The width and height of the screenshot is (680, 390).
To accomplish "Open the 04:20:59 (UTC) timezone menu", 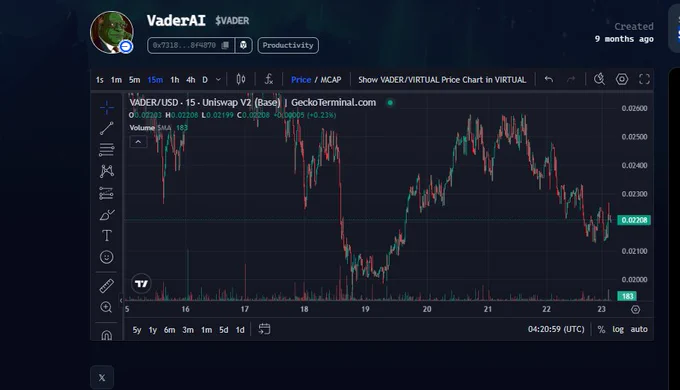I will [x=556, y=329].
